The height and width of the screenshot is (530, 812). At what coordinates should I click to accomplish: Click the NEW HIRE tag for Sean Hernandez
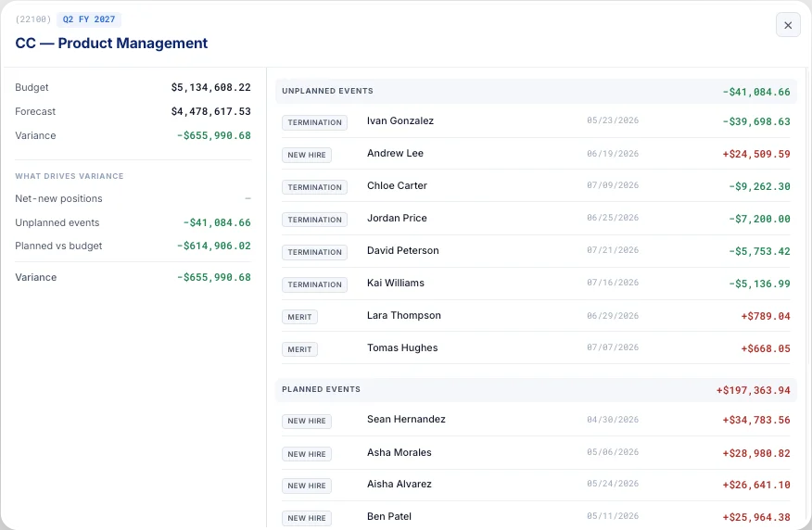pos(307,421)
